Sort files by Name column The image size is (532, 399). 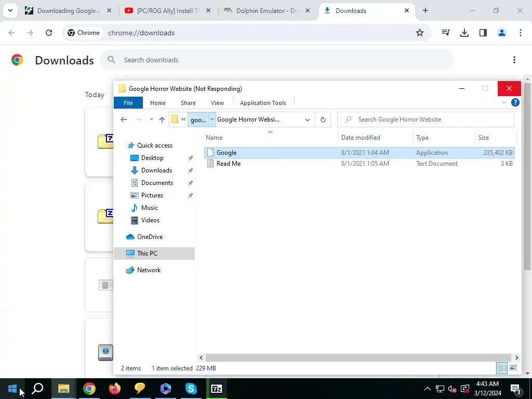point(270,137)
